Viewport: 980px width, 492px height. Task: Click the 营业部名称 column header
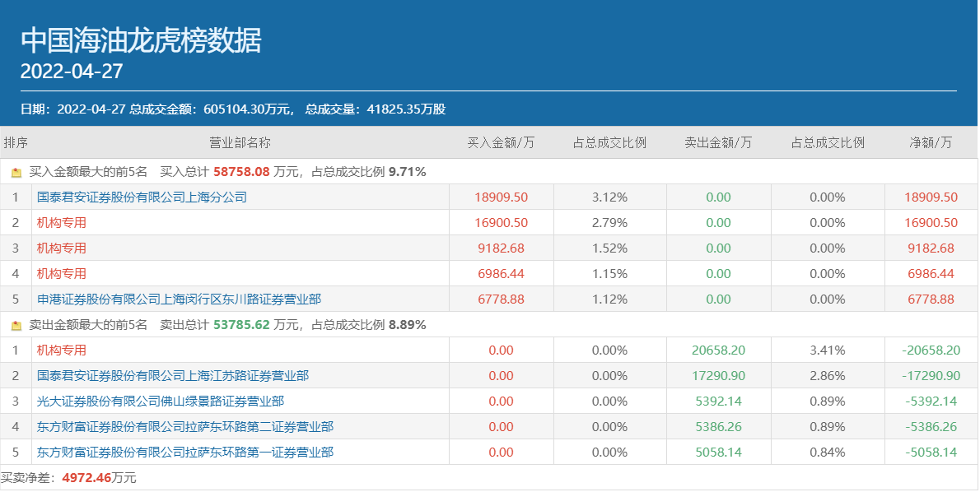(240, 142)
